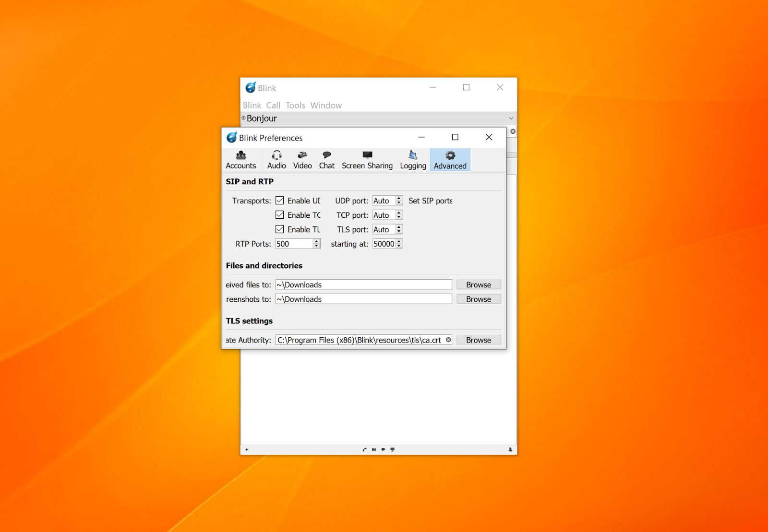Image resolution: width=768 pixels, height=532 pixels.
Task: Click the TLS port Auto field
Action: coord(384,229)
